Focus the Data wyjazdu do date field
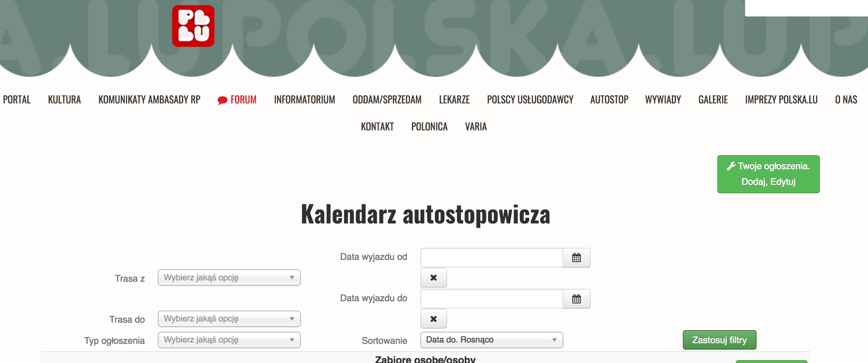868x363 pixels. coord(491,299)
